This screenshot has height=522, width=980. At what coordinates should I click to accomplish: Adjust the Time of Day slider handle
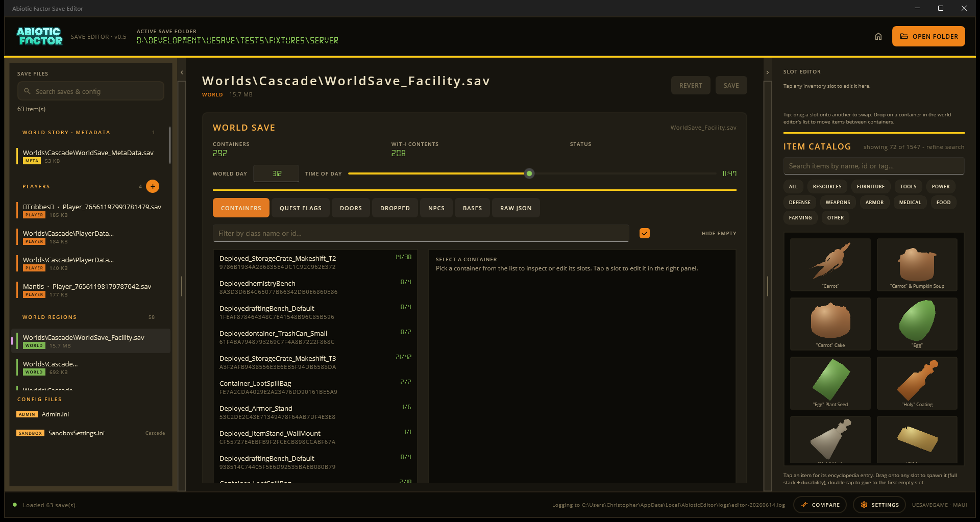click(529, 173)
